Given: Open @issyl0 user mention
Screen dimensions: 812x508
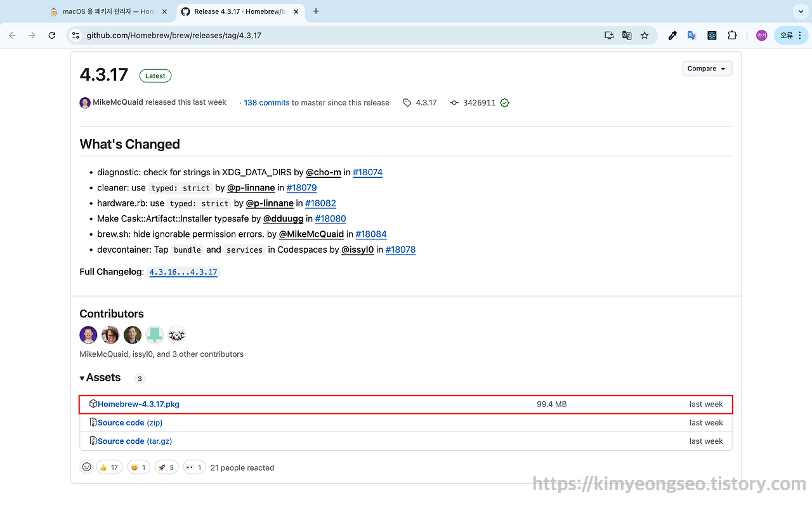Looking at the screenshot, I should (358, 250).
